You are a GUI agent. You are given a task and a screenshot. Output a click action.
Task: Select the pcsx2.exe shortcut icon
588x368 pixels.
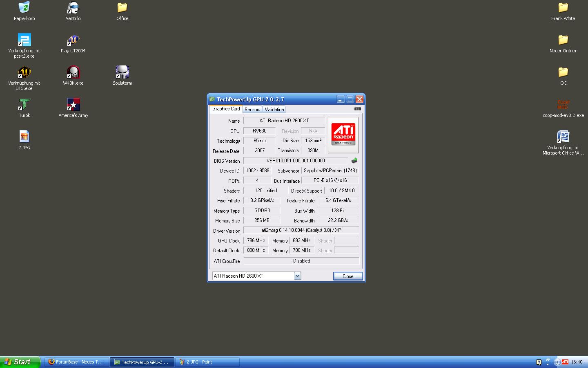24,40
